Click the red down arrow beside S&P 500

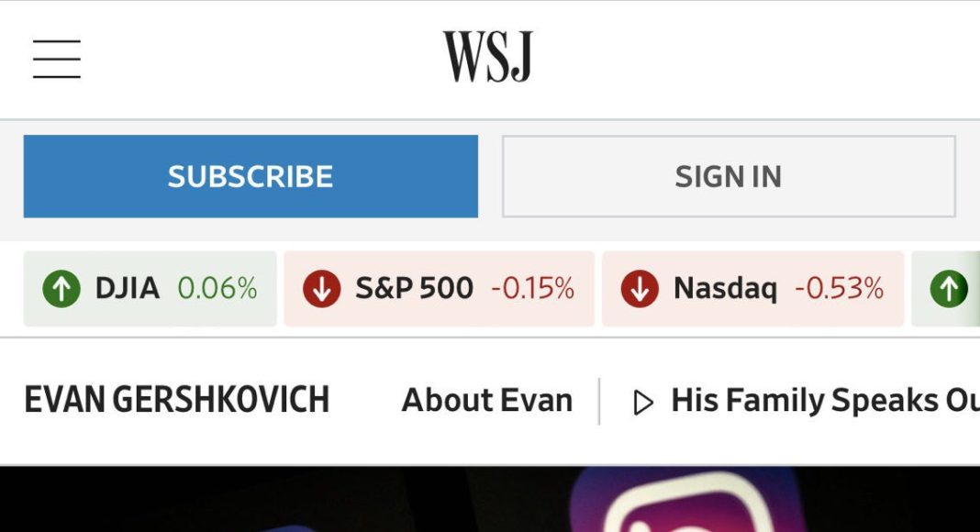click(322, 290)
